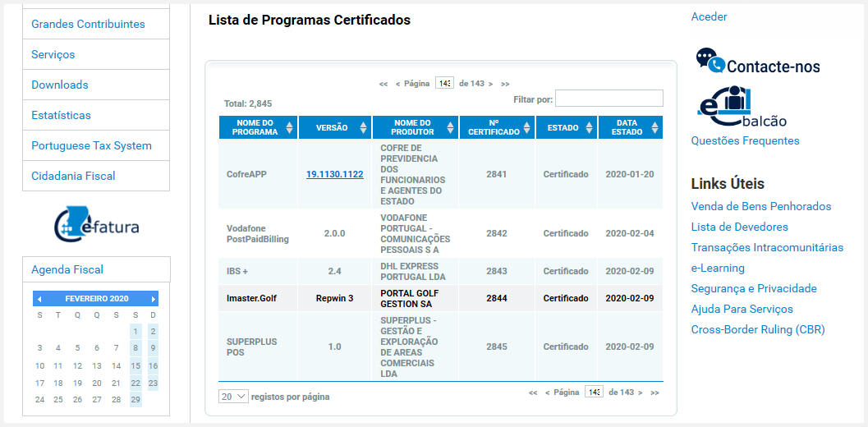
Task: Click the SUPERPLUS POS program cell
Action: coord(259,347)
